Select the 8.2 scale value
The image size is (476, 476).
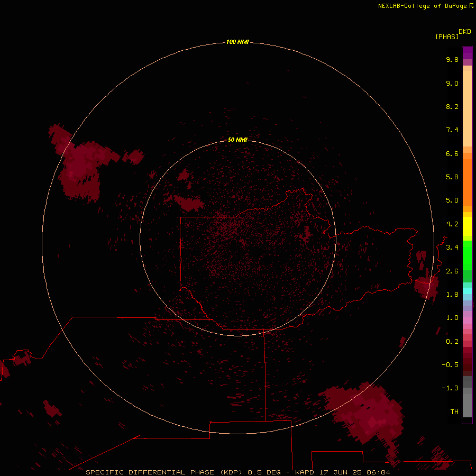click(x=452, y=106)
